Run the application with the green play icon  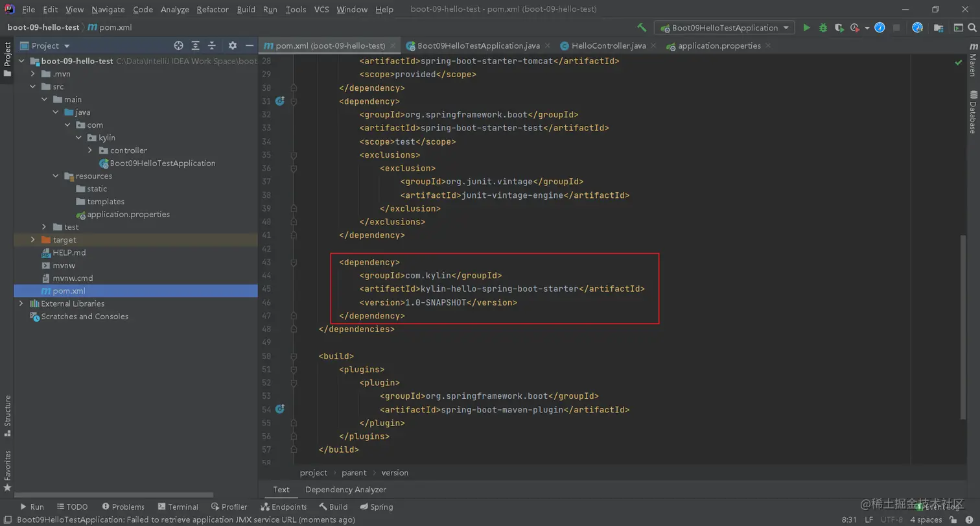806,28
